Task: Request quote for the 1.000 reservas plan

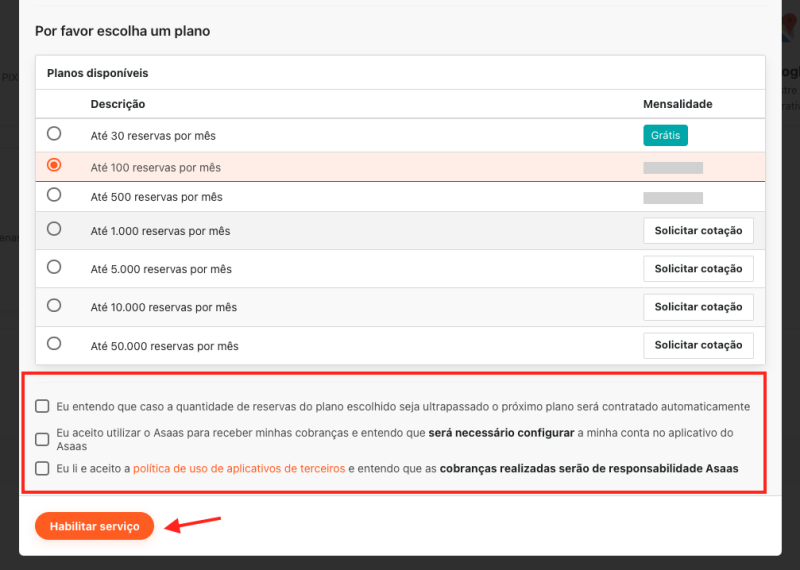Action: [x=698, y=230]
